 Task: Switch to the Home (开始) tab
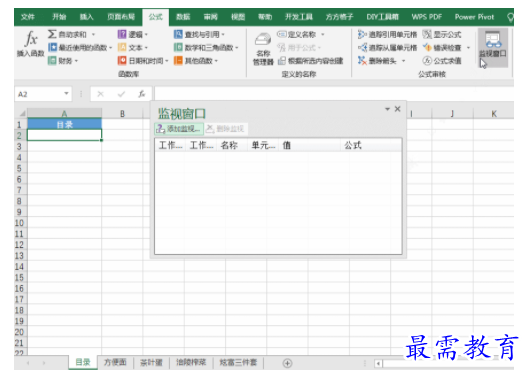59,17
